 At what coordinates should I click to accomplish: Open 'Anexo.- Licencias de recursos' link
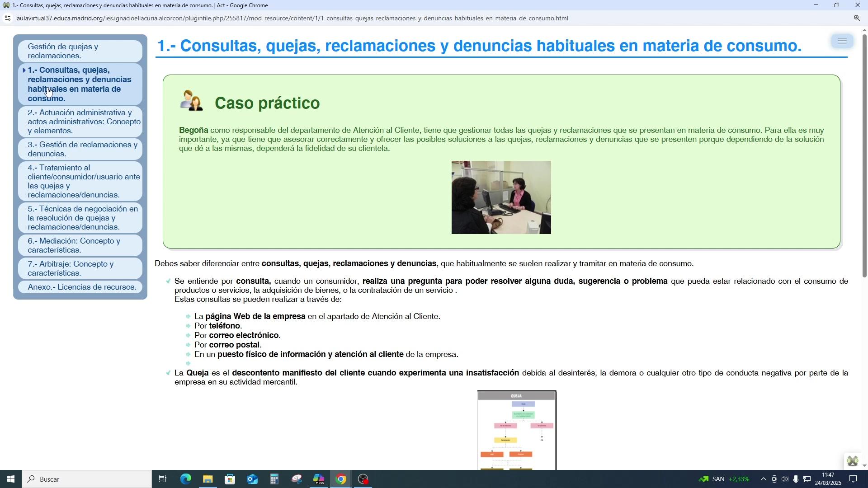pos(82,287)
